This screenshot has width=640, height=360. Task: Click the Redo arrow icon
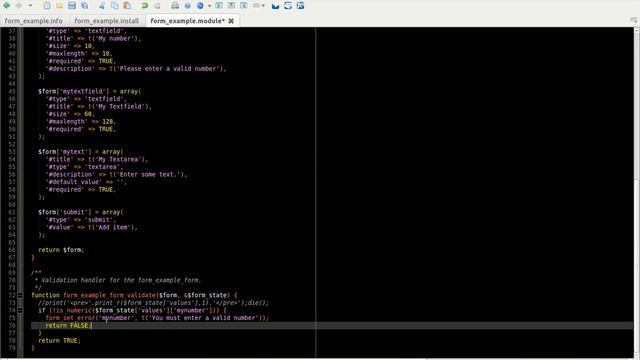[158, 6]
